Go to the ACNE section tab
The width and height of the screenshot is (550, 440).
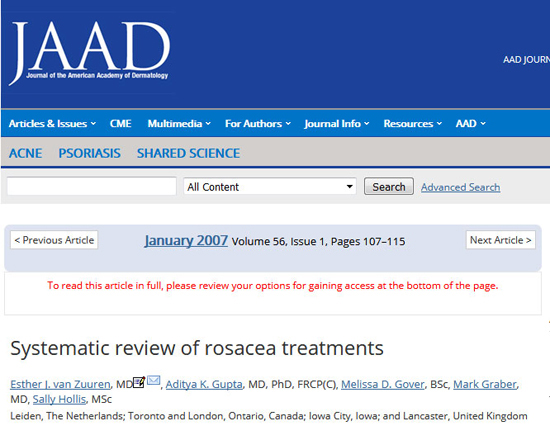coord(25,153)
